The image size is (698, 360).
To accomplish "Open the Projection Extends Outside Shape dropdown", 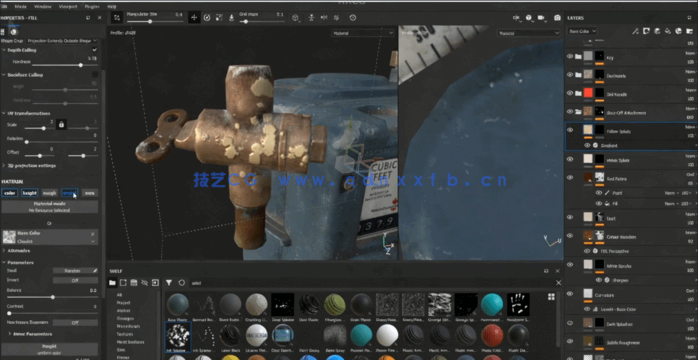I will click(x=61, y=40).
